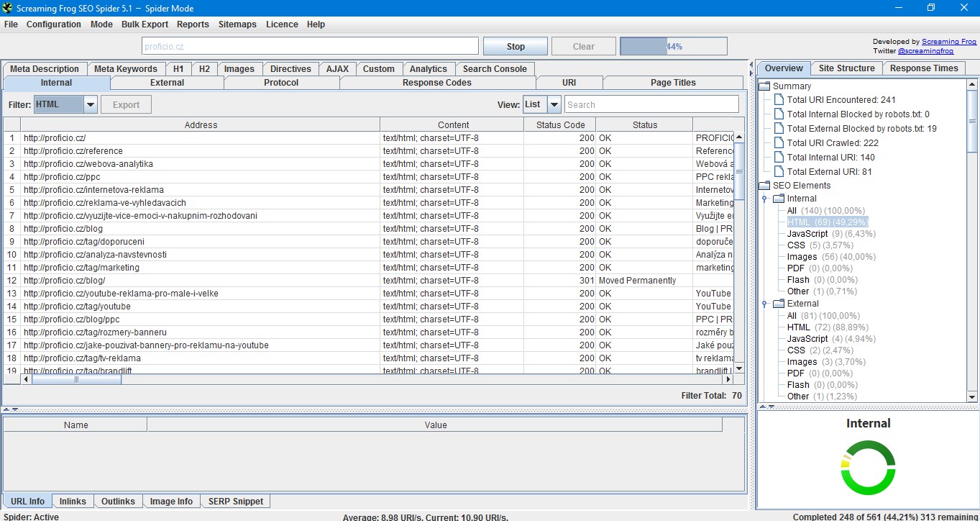Click the vertical scrollbar thumb of the overview tree

pos(972,121)
